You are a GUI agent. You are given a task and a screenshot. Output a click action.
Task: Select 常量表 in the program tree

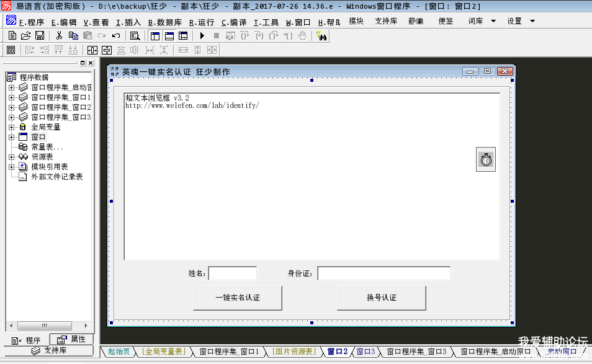pos(47,147)
